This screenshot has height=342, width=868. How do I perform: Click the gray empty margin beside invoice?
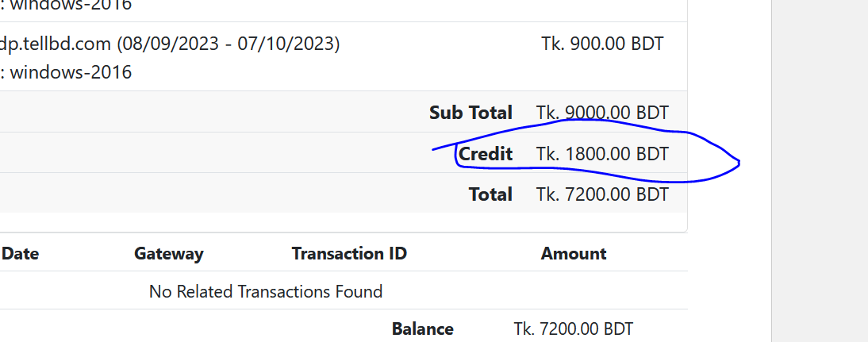[x=821, y=171]
